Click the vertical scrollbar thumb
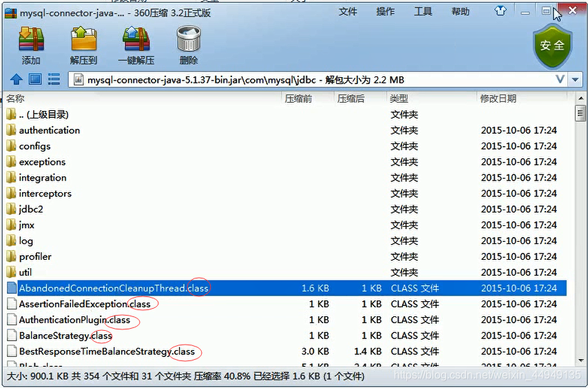Viewport: 588px width, 388px height. pos(580,113)
